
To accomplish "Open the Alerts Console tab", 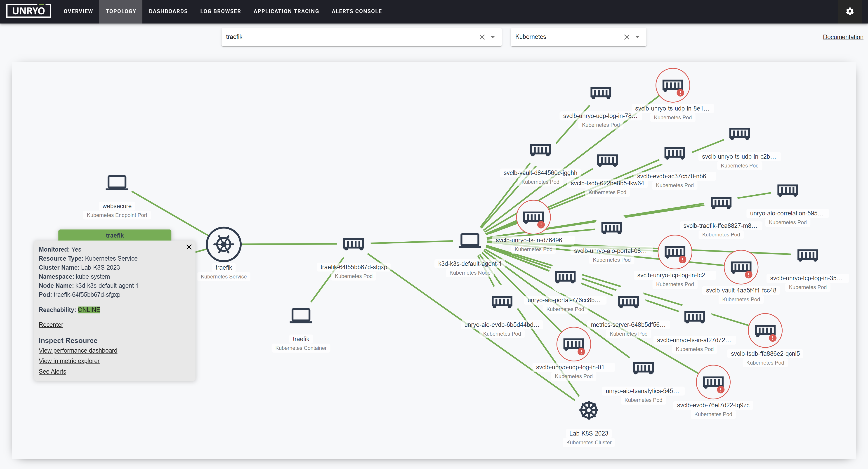I will coord(357,12).
